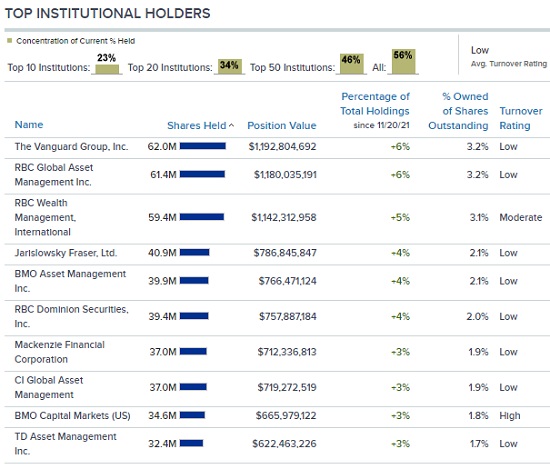The width and height of the screenshot is (550, 469).
Task: Click the Top 10 Institutions 23% bar
Action: click(107, 69)
